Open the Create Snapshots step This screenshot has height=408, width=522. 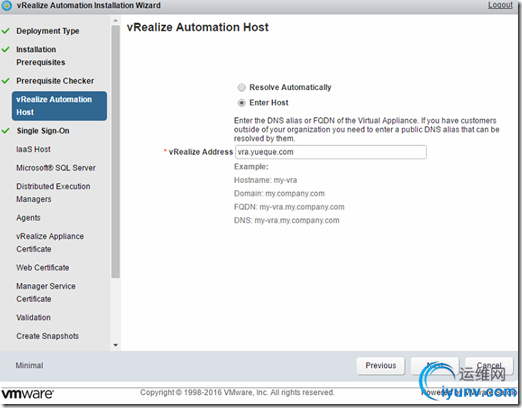tap(47, 336)
